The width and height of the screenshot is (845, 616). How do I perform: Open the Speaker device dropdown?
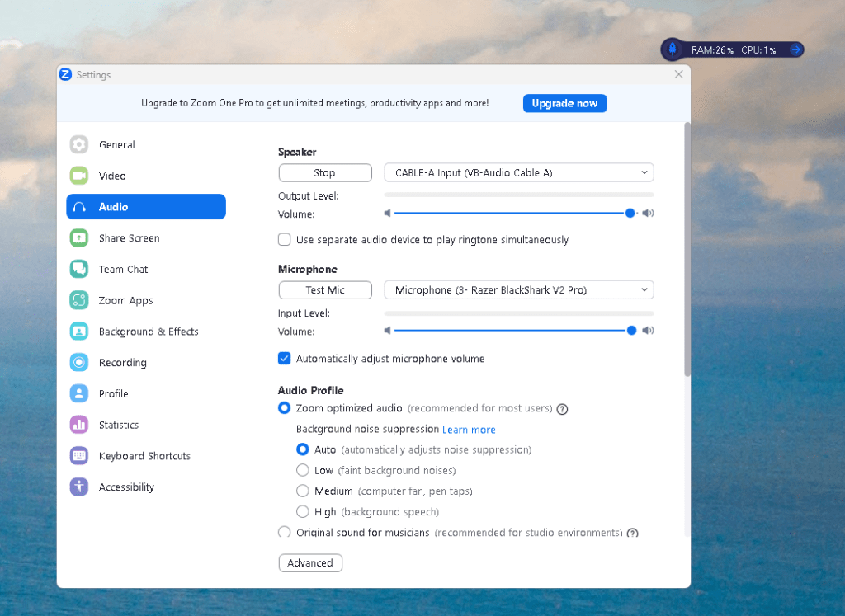(x=519, y=173)
